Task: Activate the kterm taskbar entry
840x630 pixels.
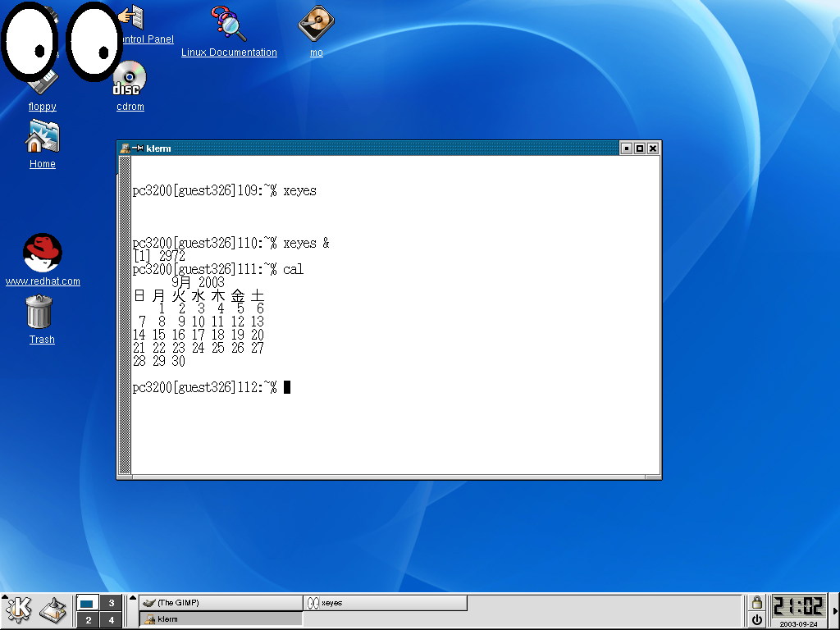Action: tap(221, 619)
